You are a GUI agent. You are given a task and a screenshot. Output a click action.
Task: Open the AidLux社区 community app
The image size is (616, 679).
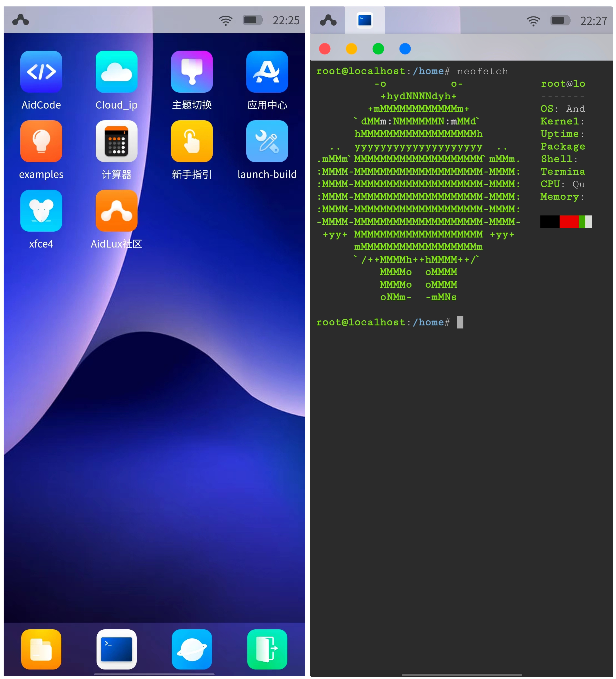pos(116,210)
